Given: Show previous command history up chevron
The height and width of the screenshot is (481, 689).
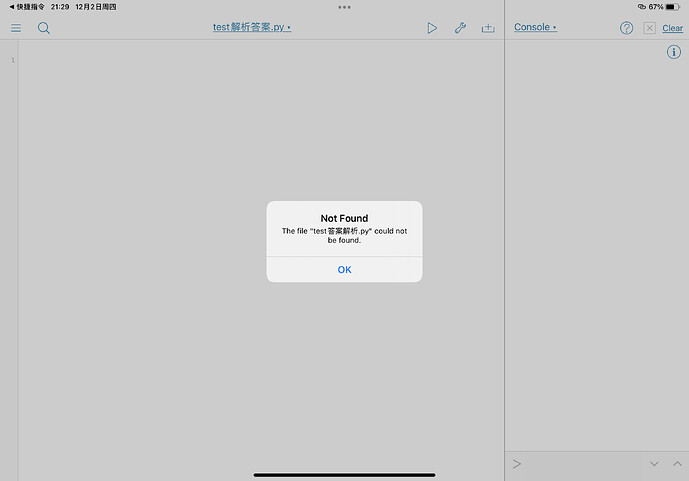Looking at the screenshot, I should (x=677, y=464).
